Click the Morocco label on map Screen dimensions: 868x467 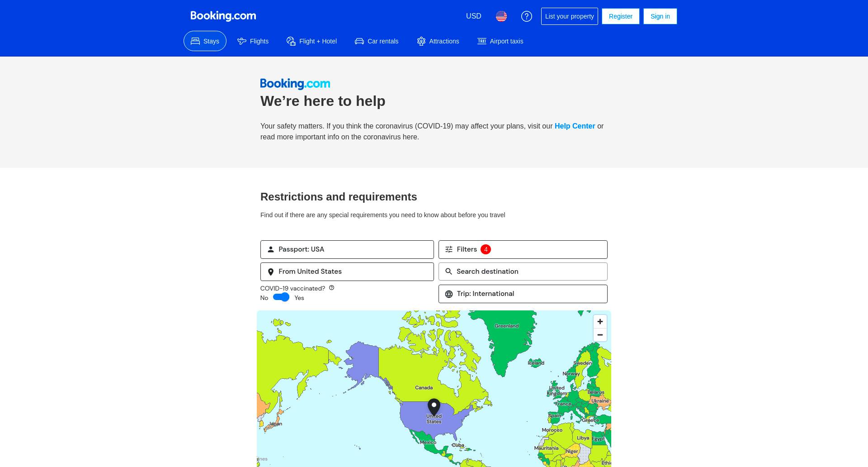[x=552, y=430]
